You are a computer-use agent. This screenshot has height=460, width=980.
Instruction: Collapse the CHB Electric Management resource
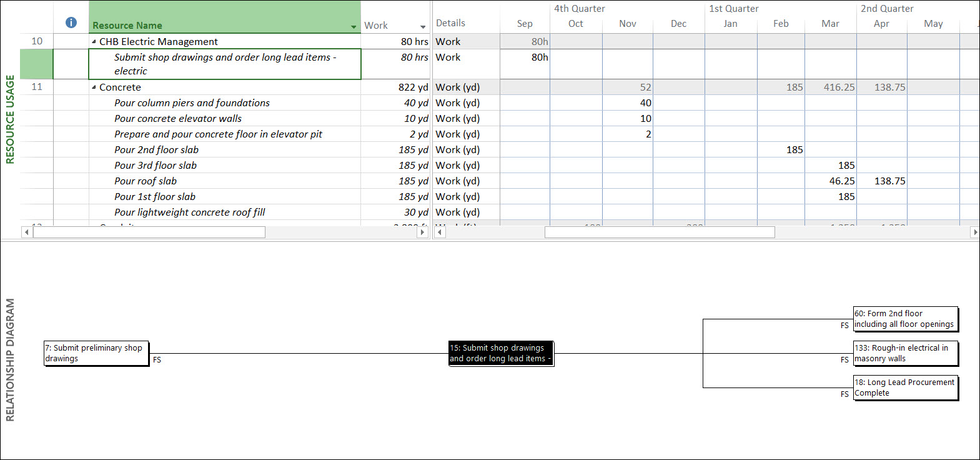pyautogui.click(x=94, y=42)
